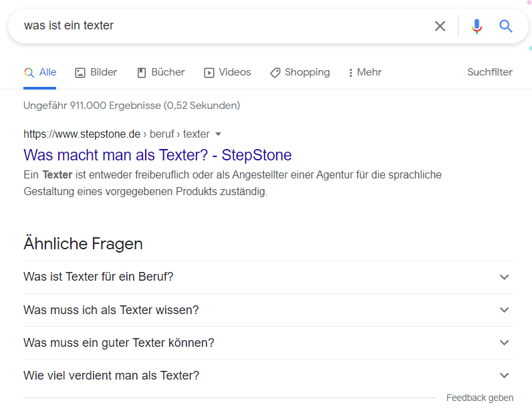Expand 'Was ist Texter für ein Beruf?'
The height and width of the screenshot is (415, 532).
tap(268, 277)
